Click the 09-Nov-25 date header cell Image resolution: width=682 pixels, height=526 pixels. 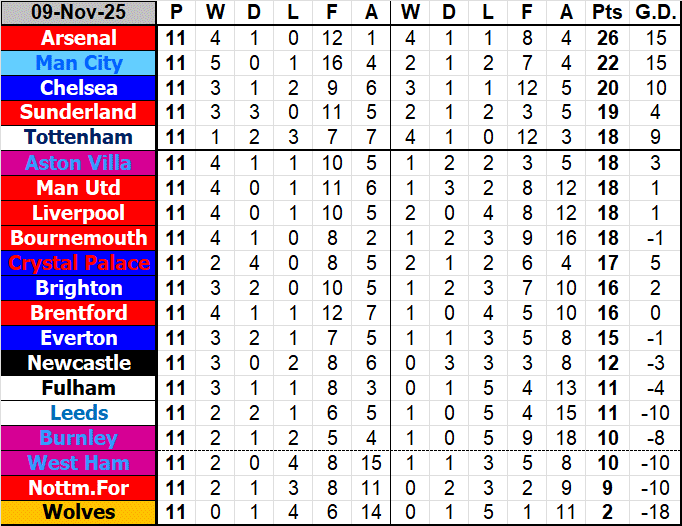pos(79,13)
